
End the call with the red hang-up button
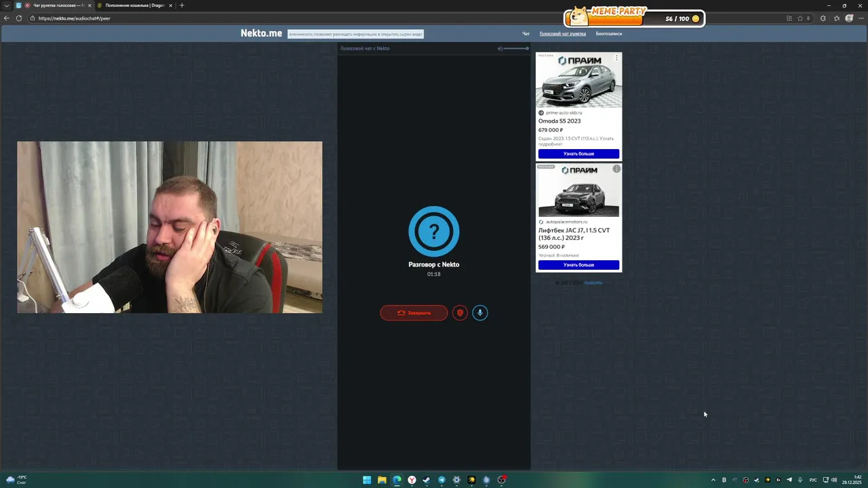414,312
